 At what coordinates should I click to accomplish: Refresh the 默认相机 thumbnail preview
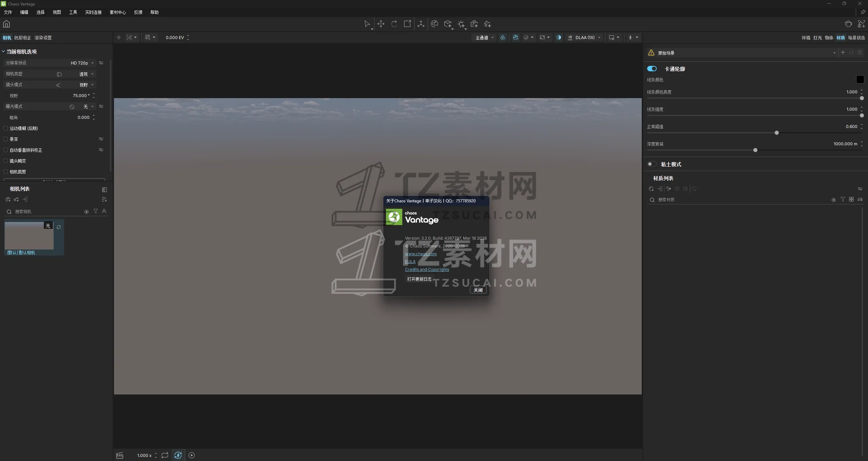59,227
